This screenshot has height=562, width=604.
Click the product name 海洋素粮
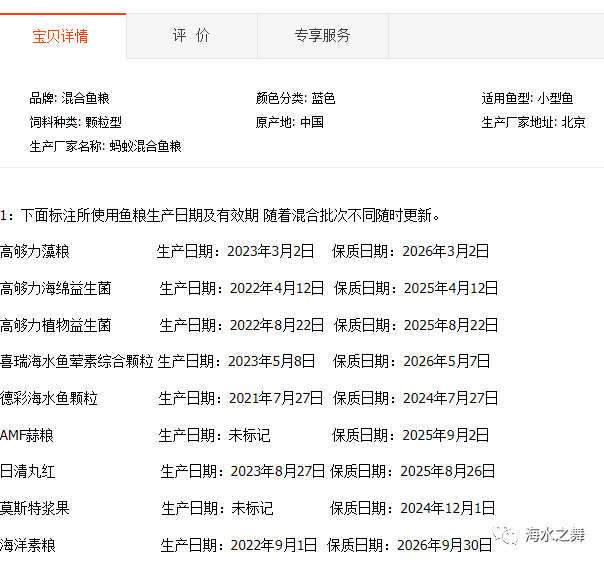28,545
